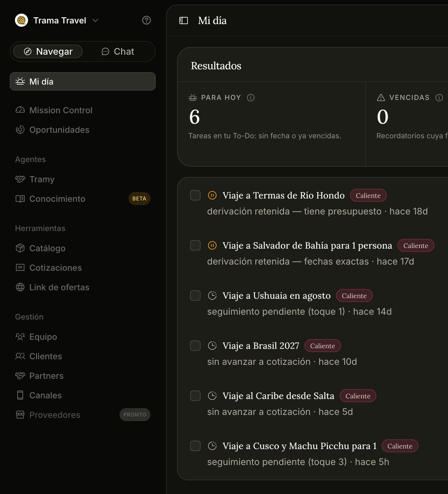Click the Equipo people icon
The width and height of the screenshot is (448, 494).
pyautogui.click(x=20, y=337)
